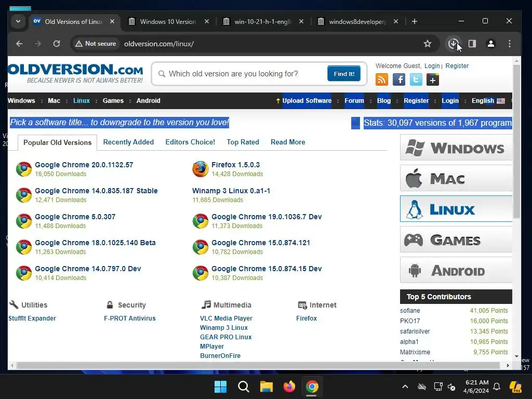Select the Recently Added tab
This screenshot has height=399, width=532.
coord(128,142)
